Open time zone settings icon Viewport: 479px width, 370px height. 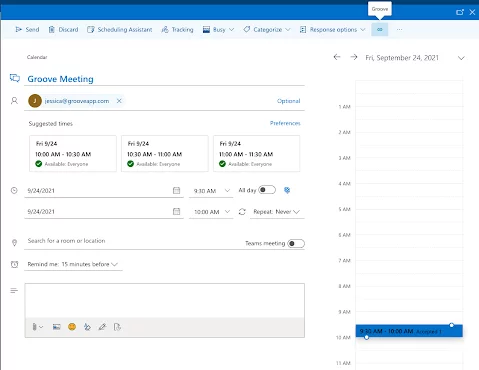pyautogui.click(x=287, y=190)
